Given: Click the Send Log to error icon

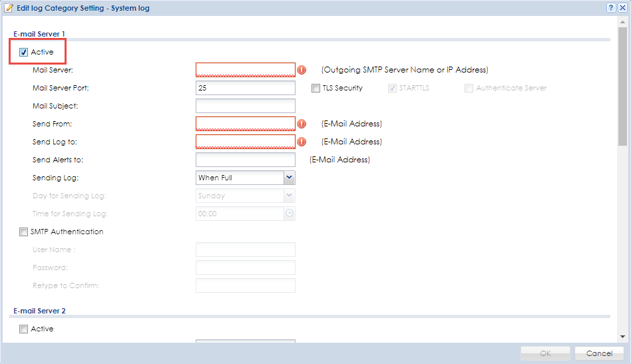Looking at the screenshot, I should coord(302,142).
